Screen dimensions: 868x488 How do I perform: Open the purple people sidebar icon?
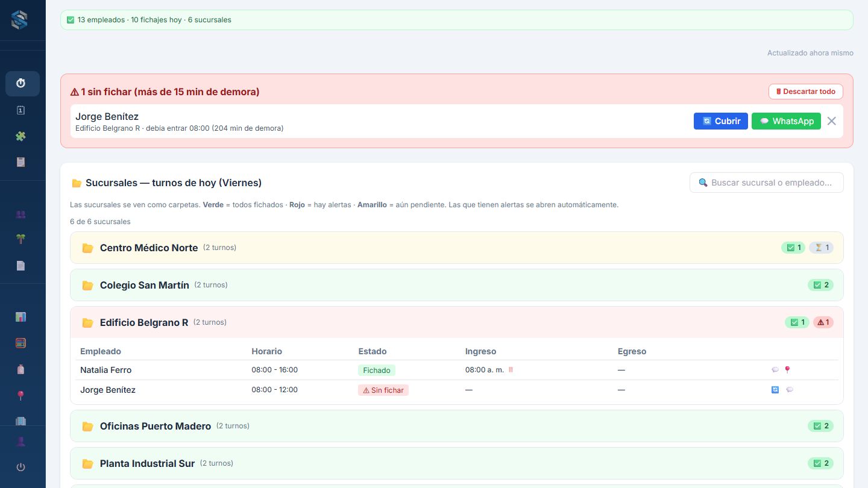[20, 214]
